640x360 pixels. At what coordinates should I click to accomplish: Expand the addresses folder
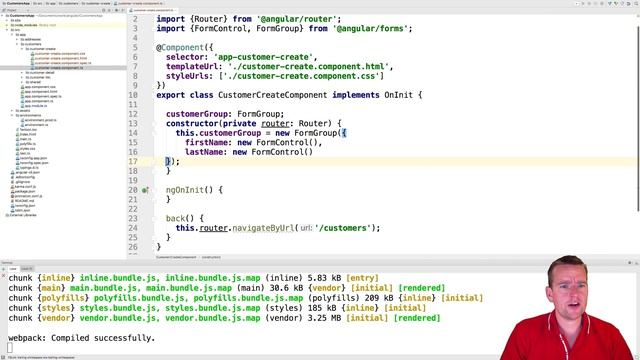coord(17,39)
